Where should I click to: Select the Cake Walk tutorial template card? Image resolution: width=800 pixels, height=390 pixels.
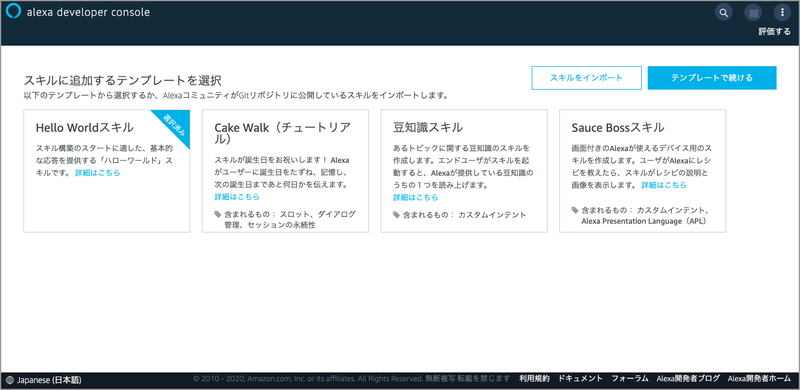click(x=285, y=171)
